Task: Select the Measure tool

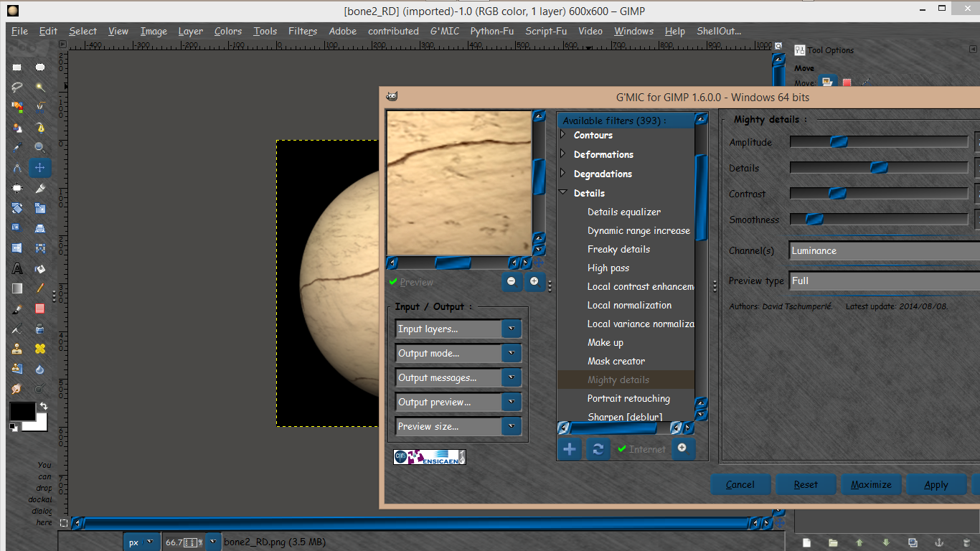Action: point(17,168)
